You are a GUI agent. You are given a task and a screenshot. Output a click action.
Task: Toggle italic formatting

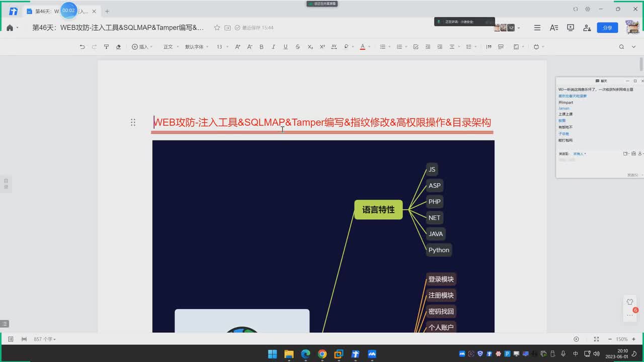274,47
